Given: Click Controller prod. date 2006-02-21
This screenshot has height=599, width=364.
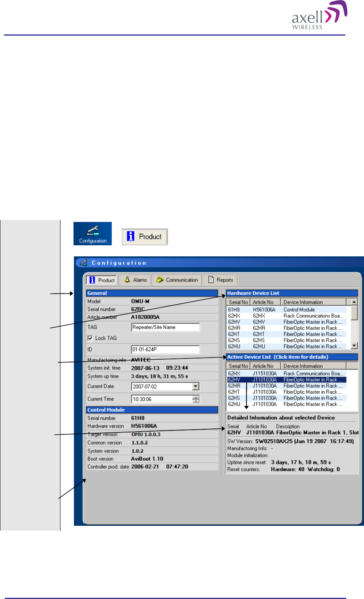Looking at the screenshot, I should click(145, 467).
